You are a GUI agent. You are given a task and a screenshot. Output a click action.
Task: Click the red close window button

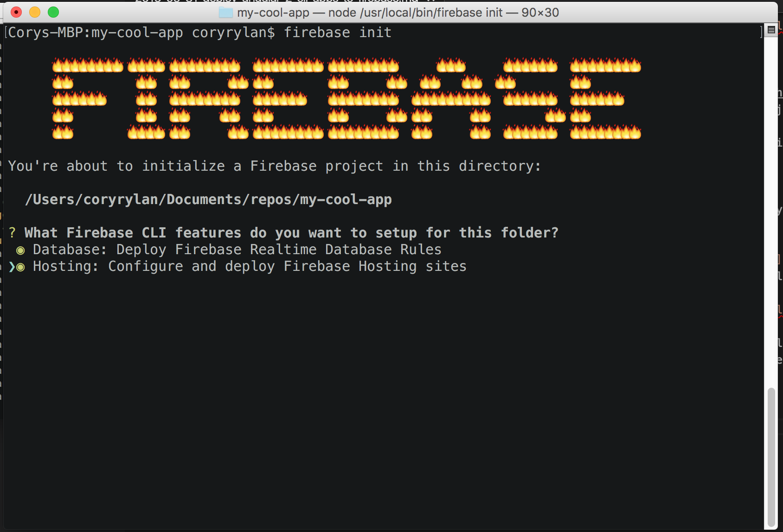(x=16, y=12)
